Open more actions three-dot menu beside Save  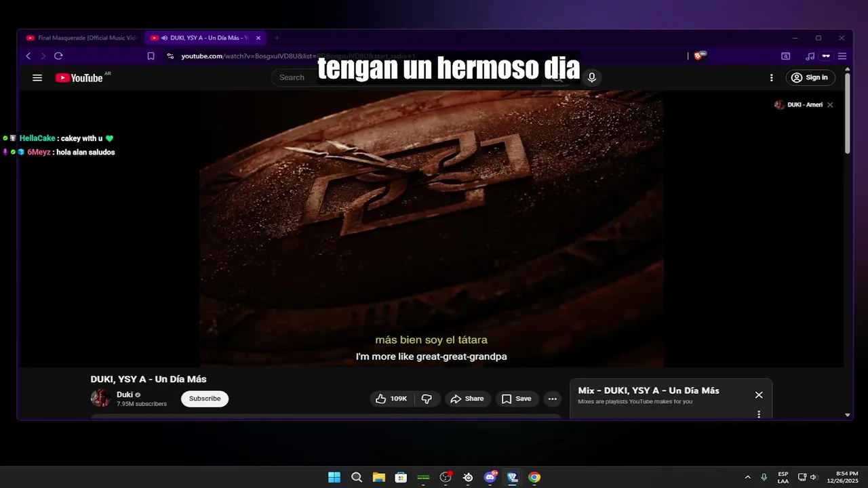click(x=553, y=399)
